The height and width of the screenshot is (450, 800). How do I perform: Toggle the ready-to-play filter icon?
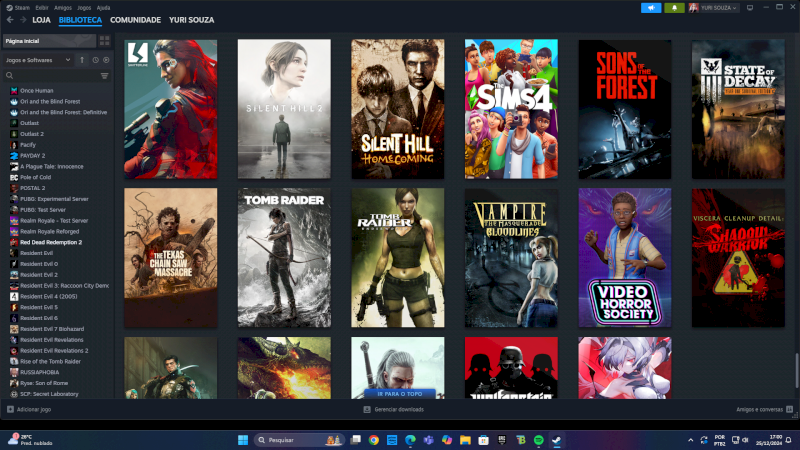tap(106, 60)
